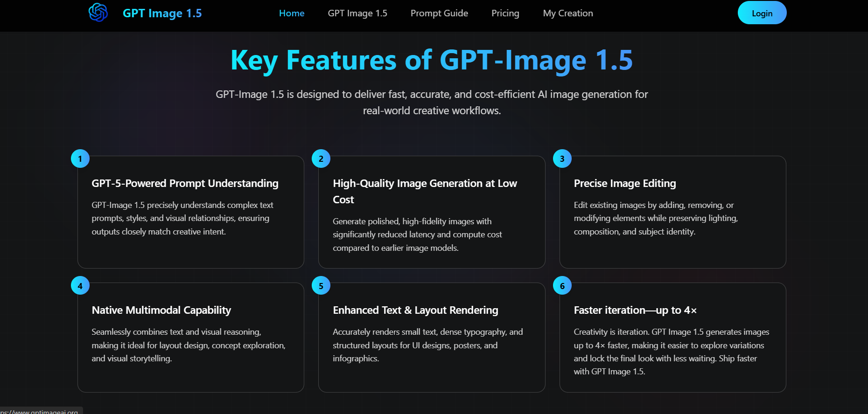This screenshot has width=868, height=414.
Task: Open My Creation page
Action: point(568,13)
